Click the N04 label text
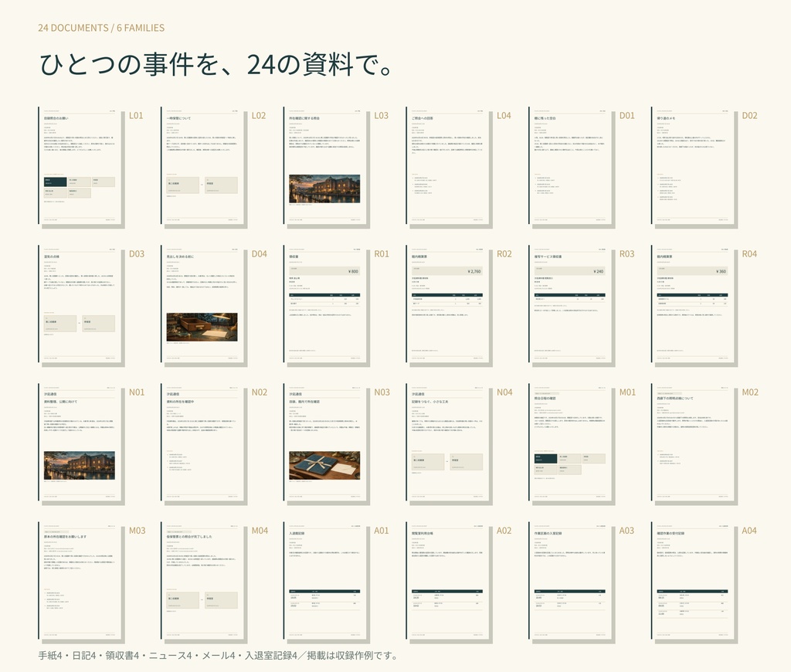791x672 pixels. 504,392
